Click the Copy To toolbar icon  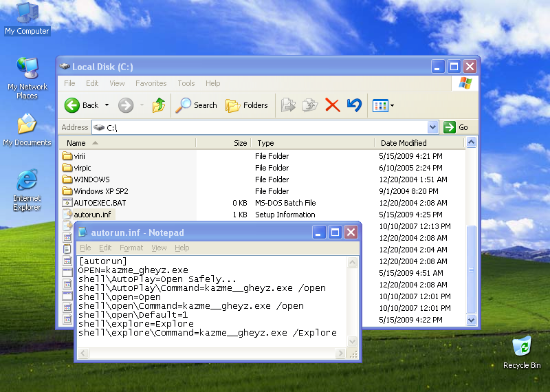click(310, 105)
